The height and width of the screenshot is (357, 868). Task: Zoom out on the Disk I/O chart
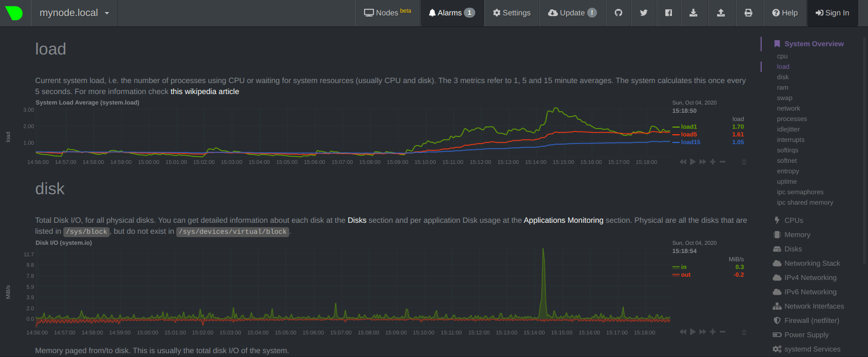click(723, 332)
